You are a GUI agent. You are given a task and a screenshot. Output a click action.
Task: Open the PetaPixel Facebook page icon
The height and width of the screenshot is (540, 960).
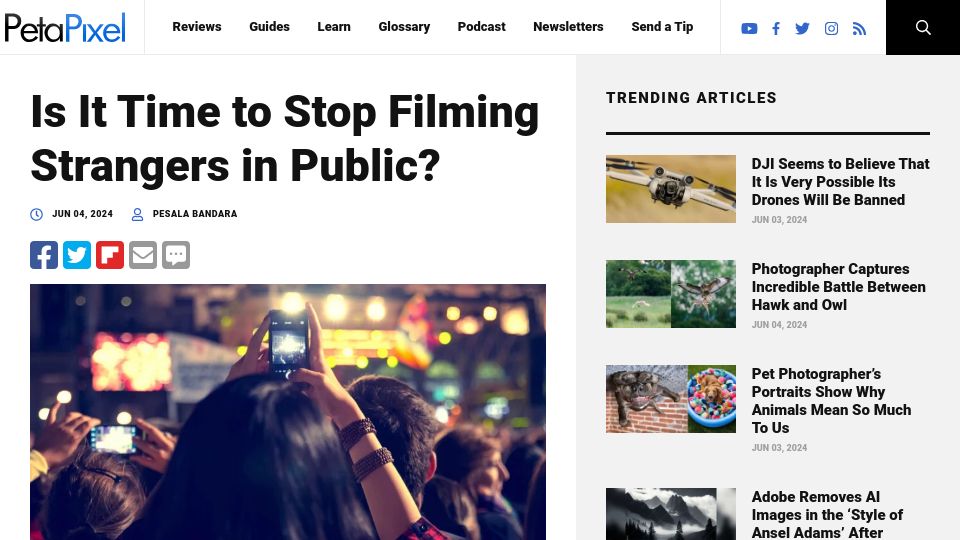(x=776, y=28)
